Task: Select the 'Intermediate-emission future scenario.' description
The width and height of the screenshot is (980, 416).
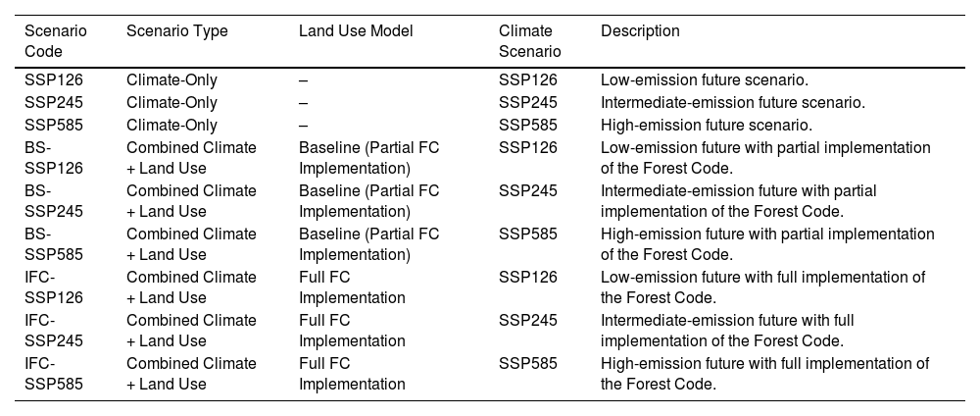Action: pos(732,103)
